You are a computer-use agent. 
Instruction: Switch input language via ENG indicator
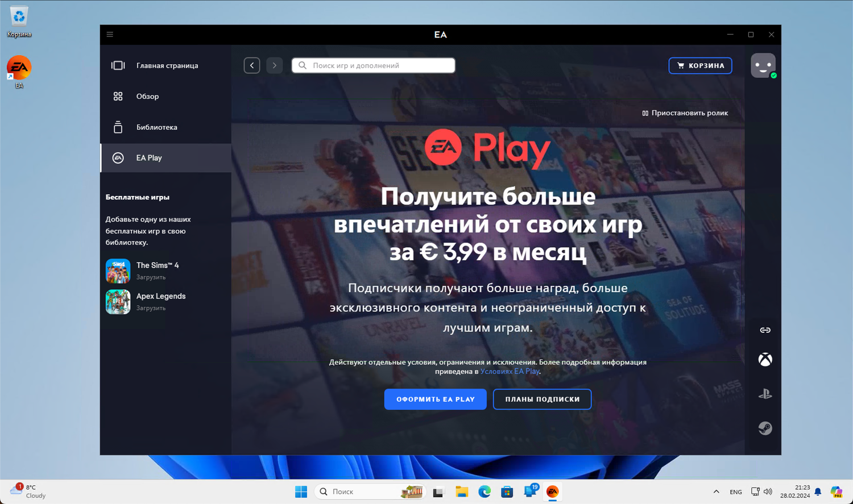tap(736, 492)
